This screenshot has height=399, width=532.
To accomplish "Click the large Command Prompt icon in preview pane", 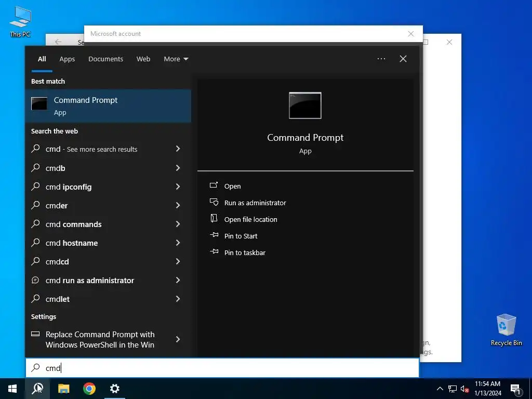I will (x=305, y=105).
